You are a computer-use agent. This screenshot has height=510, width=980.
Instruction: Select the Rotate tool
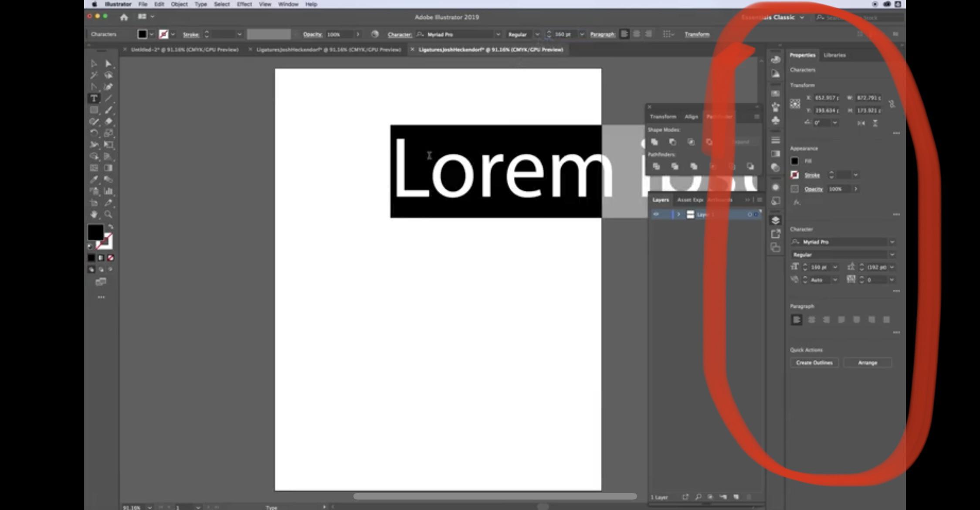tap(94, 133)
